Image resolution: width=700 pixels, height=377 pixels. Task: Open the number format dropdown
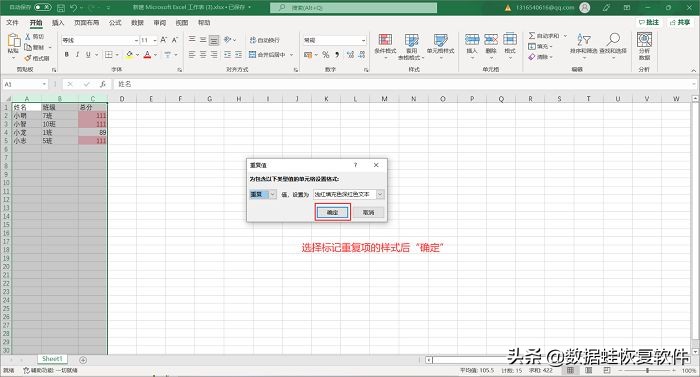[x=364, y=40]
